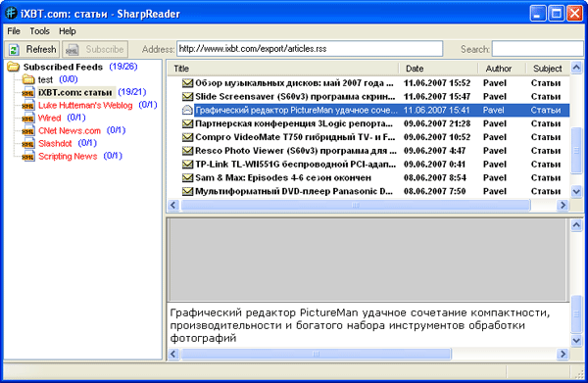Viewport: 588px width, 383px height.
Task: Click the gray image placeholder in preview
Action: tap(367, 260)
